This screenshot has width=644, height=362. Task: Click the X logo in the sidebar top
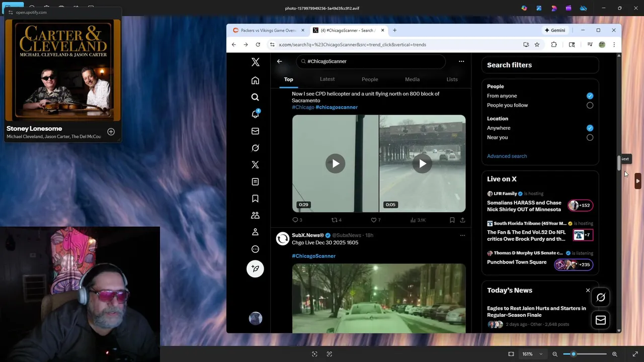[255, 62]
